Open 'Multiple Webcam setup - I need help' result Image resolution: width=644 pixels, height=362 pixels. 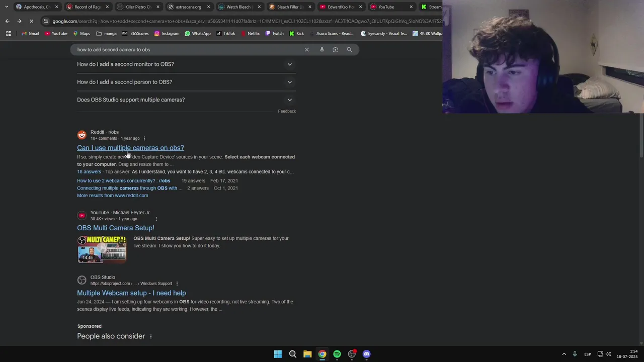click(131, 293)
